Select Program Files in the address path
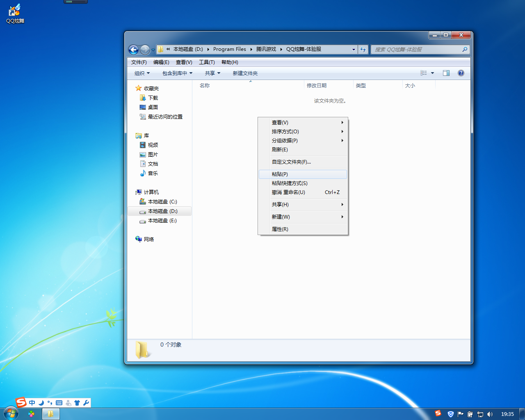Image resolution: width=525 pixels, height=420 pixels. pyautogui.click(x=230, y=49)
